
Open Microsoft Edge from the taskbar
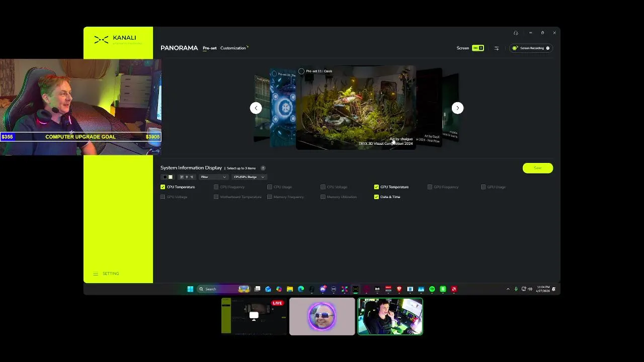click(301, 289)
